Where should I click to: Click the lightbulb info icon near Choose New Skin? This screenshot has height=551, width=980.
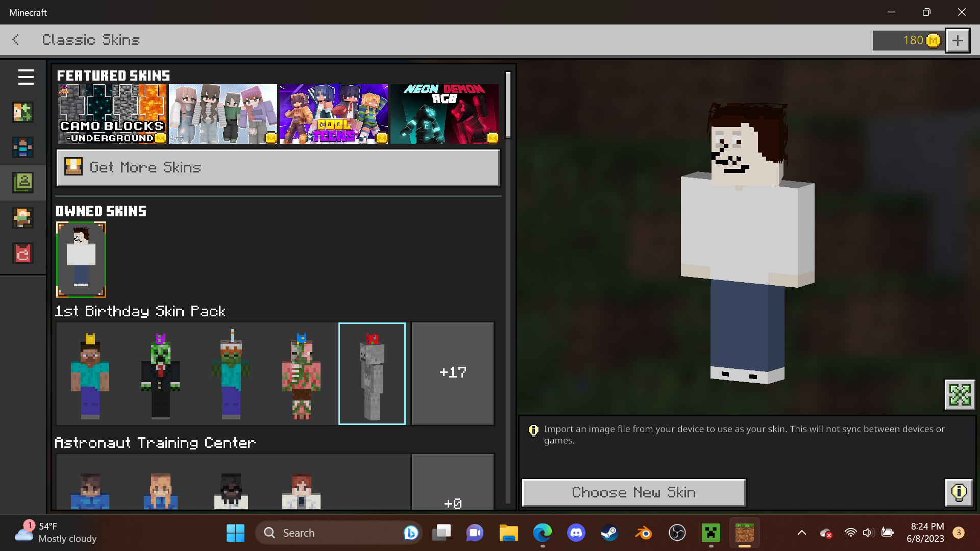pyautogui.click(x=959, y=492)
